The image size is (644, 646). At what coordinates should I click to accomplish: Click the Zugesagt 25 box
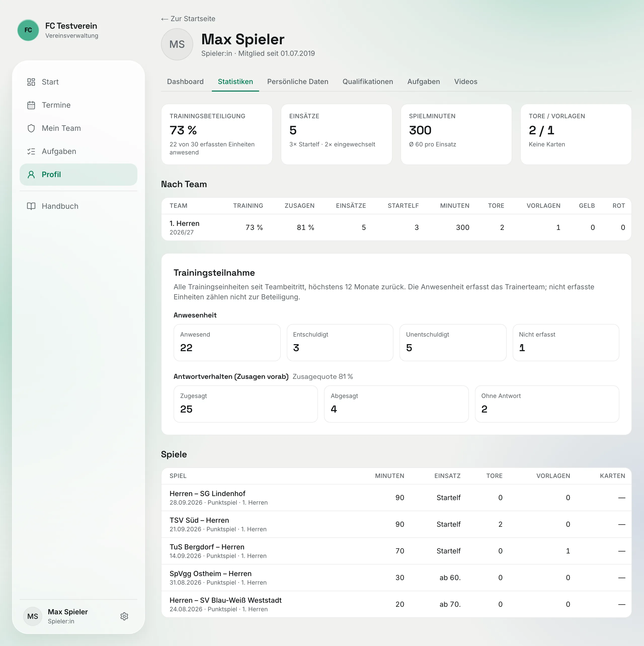pyautogui.click(x=246, y=404)
